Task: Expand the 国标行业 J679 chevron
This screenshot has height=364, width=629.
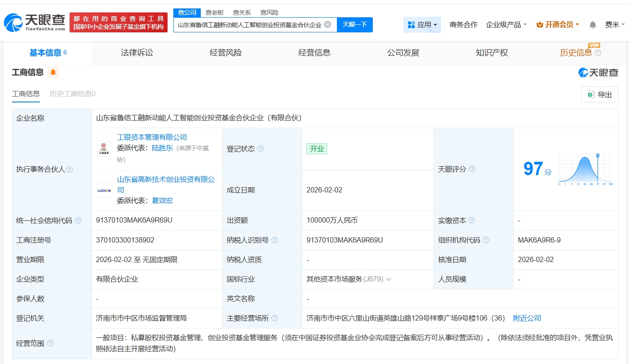Action: click(389, 279)
